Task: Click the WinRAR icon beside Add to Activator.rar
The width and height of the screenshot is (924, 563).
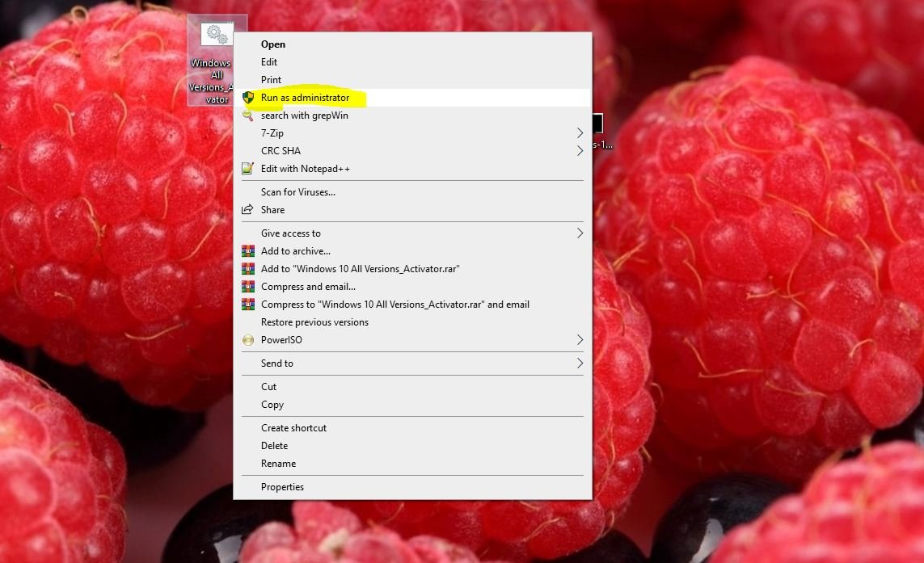Action: (x=248, y=268)
